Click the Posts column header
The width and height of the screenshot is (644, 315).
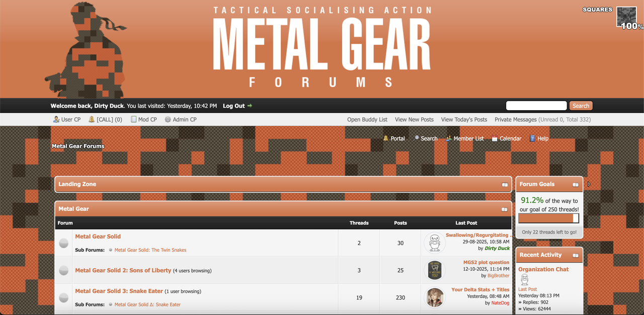[400, 223]
